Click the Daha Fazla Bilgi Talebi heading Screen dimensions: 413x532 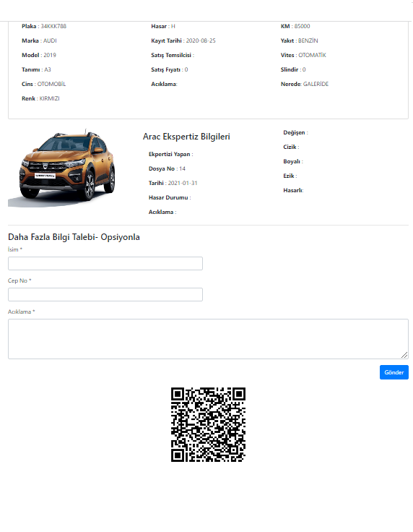tap(74, 237)
